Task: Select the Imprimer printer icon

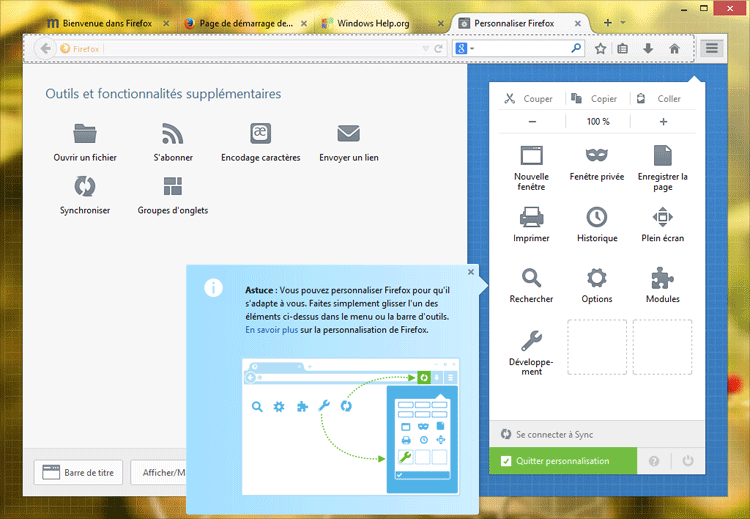Action: coord(531,217)
